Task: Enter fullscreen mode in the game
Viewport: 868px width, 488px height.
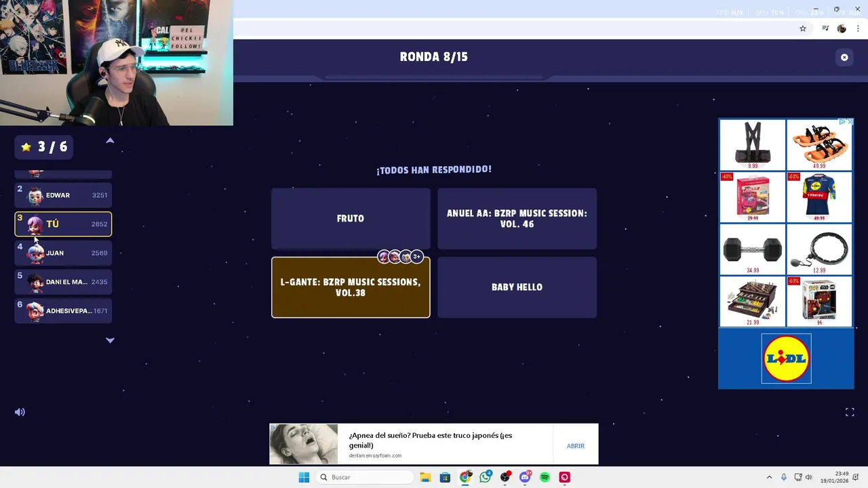Action: pyautogui.click(x=850, y=412)
